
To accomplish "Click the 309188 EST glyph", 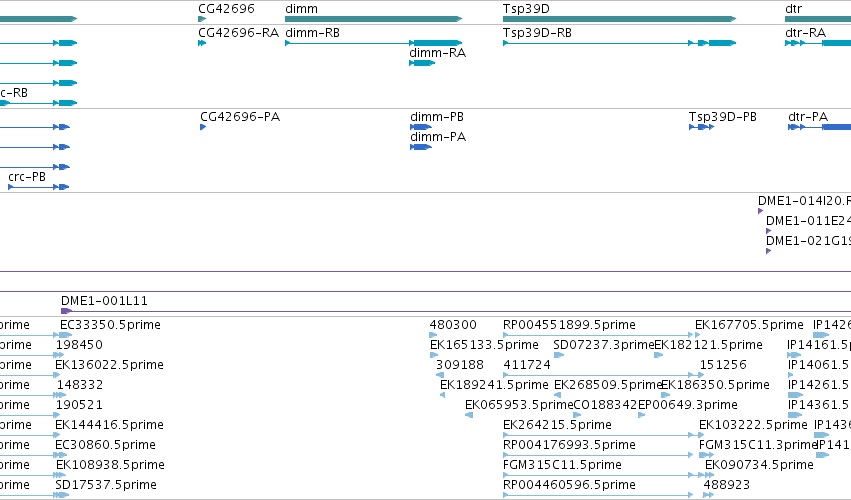I will (x=440, y=375).
